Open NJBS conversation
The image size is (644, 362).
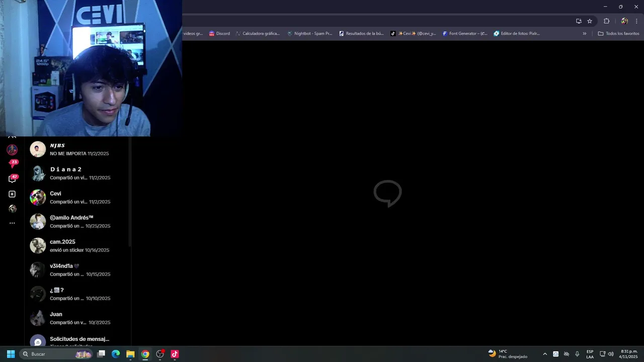click(x=77, y=149)
